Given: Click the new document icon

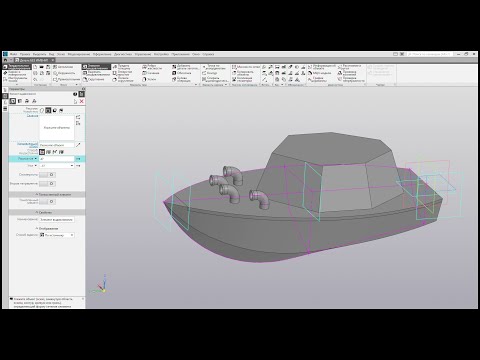Looking at the screenshot, I should click(35, 67).
